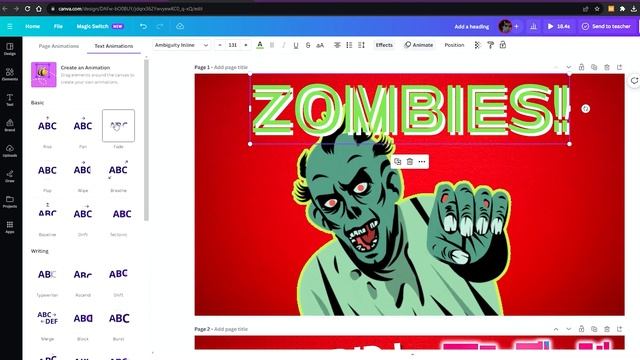Toggle italic formatting
Screen dimensions: 640x360
[x=284, y=45]
